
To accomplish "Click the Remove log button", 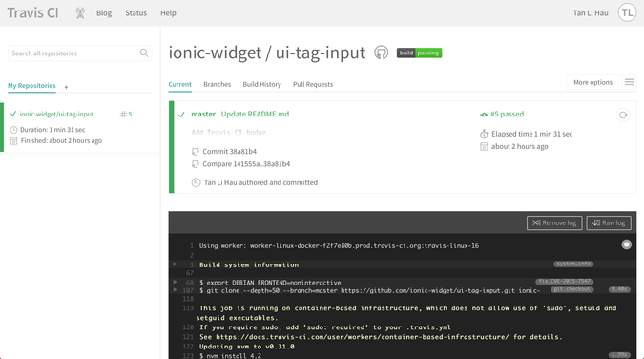I will pos(554,222).
